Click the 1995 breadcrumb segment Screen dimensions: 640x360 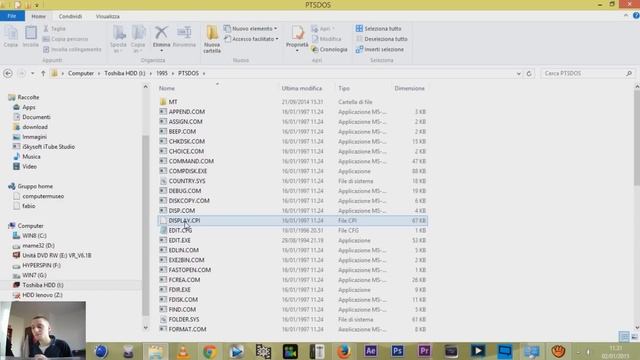pyautogui.click(x=162, y=73)
